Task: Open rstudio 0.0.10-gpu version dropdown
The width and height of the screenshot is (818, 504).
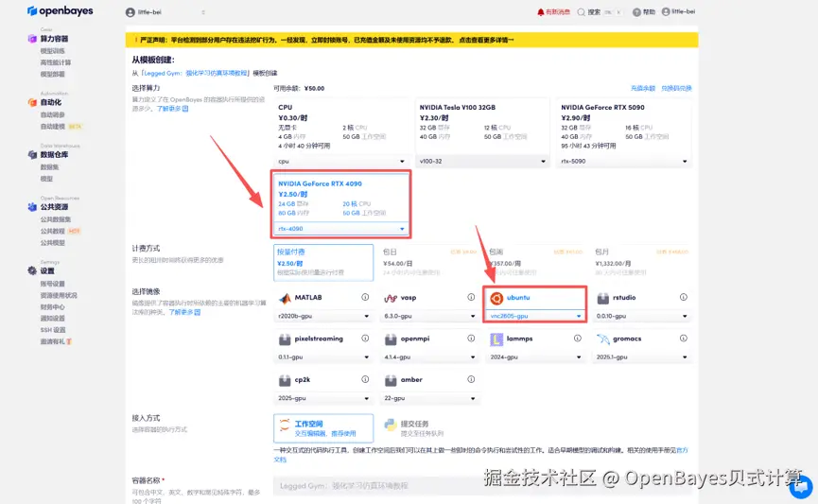Action: click(642, 316)
